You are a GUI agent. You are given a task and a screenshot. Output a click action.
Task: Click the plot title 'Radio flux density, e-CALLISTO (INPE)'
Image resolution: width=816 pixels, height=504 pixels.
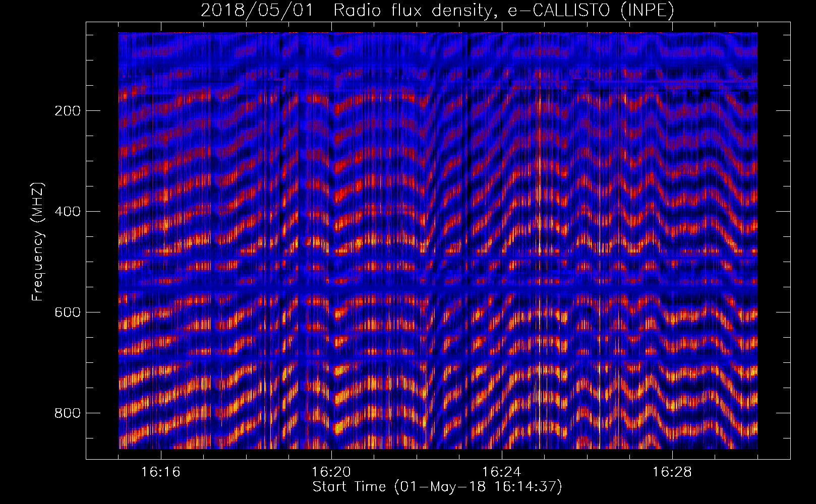pos(504,11)
